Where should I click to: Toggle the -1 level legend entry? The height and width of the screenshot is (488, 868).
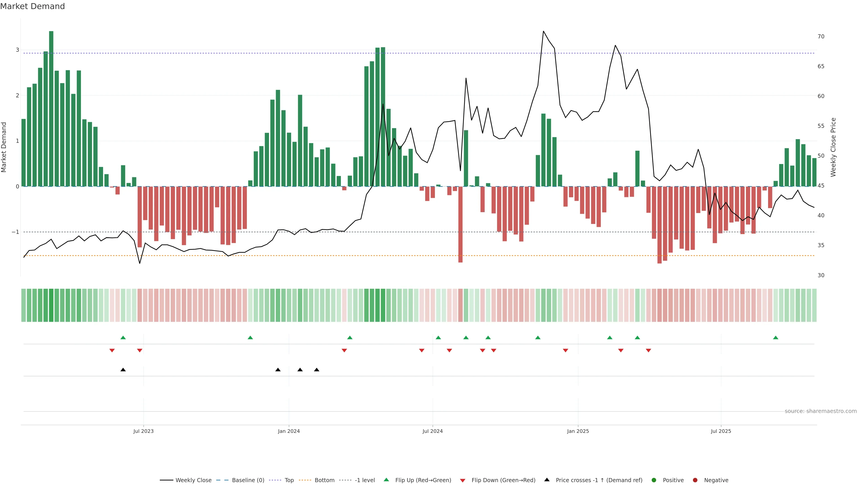(x=365, y=480)
